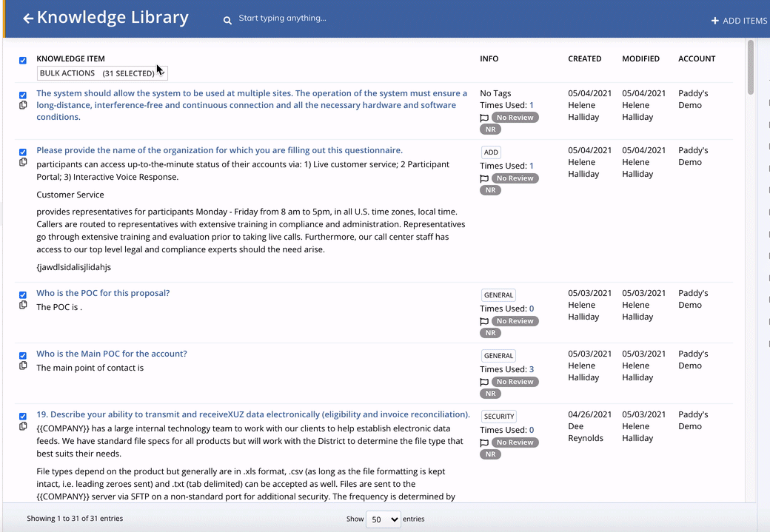Uncheck 'Who is the Main POC' row
This screenshot has height=532, width=770.
[x=23, y=356]
